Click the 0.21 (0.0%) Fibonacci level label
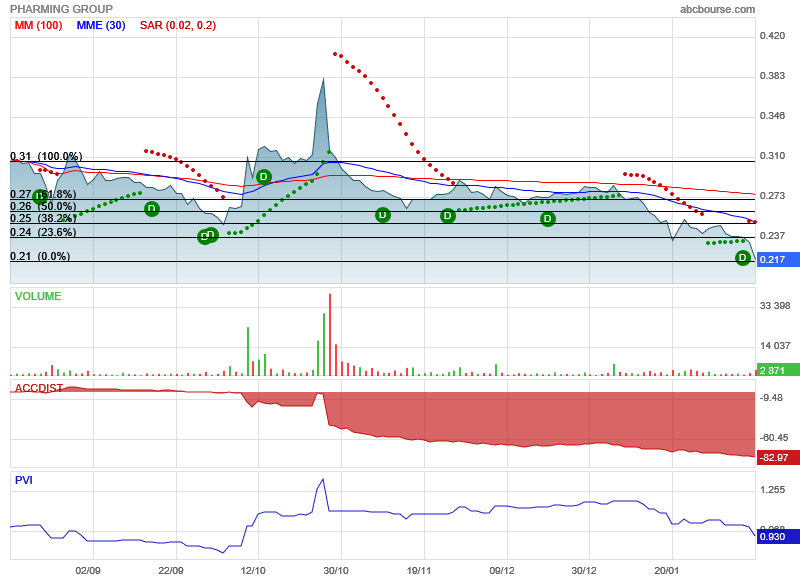800x580 pixels. pyautogui.click(x=40, y=257)
